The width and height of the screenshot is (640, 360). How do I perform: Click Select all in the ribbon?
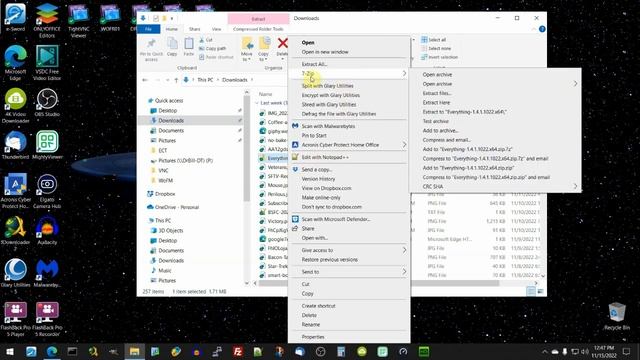pos(433,40)
